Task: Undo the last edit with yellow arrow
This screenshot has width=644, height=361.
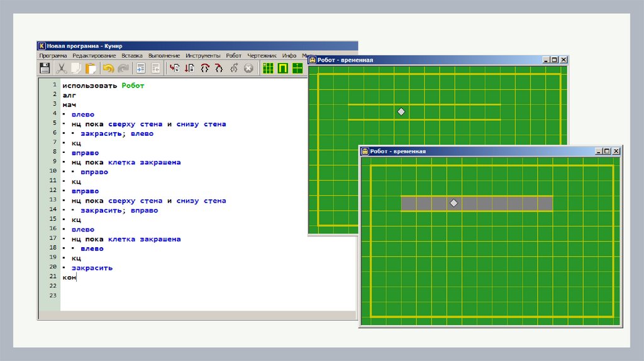Action: click(x=108, y=68)
